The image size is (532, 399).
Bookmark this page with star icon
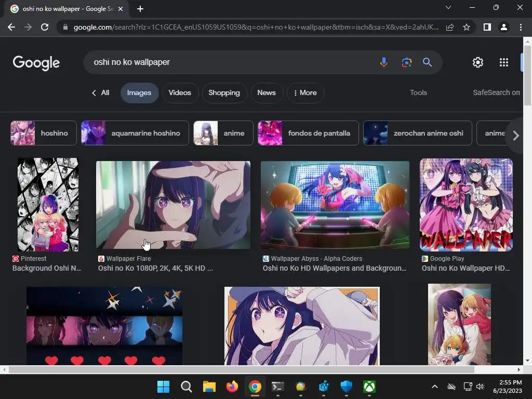[467, 27]
